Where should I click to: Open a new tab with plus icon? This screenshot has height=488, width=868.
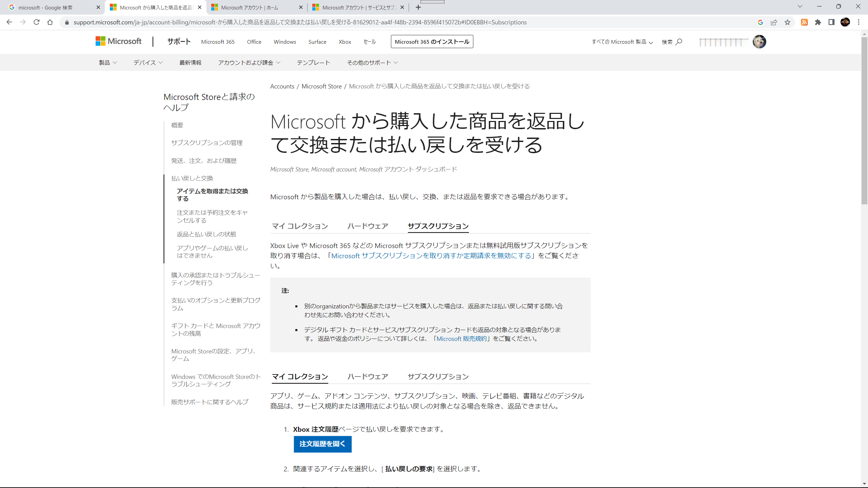pyautogui.click(x=418, y=7)
